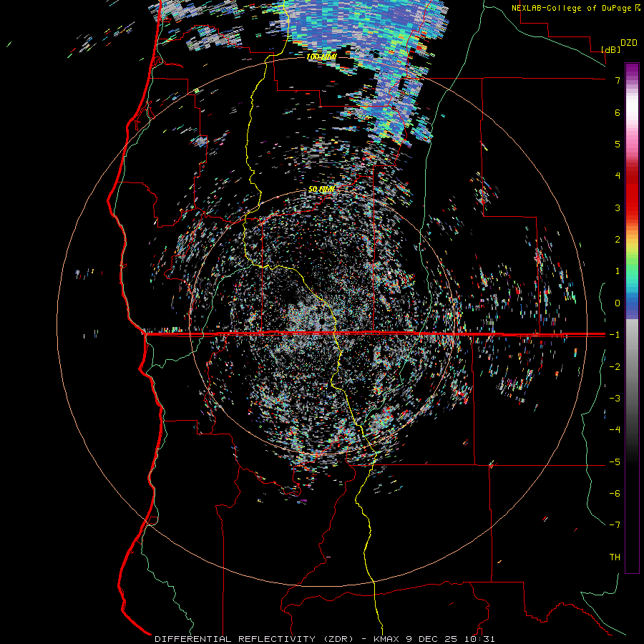Click the 0 label on the color scale

618,303
